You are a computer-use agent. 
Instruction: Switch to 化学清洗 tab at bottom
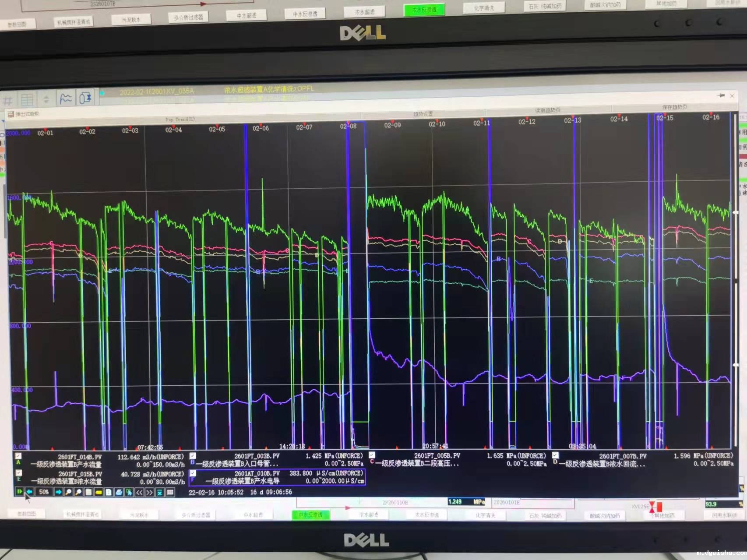pyautogui.click(x=486, y=515)
